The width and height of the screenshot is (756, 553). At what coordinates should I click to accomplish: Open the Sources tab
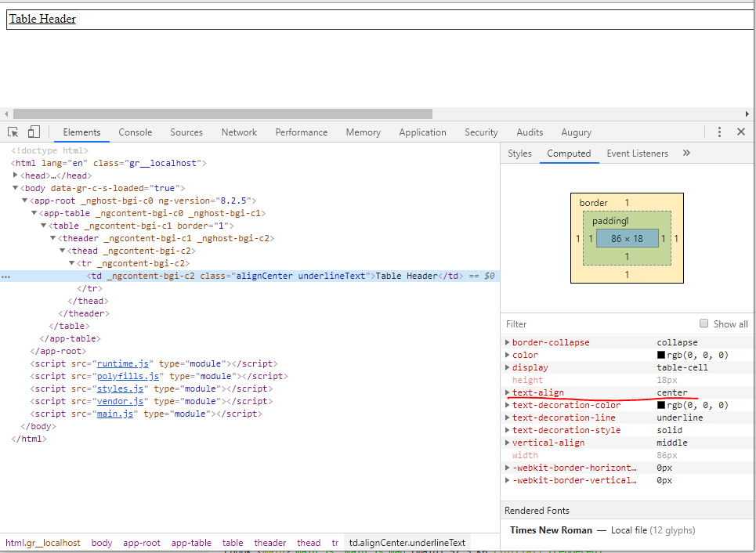click(186, 132)
